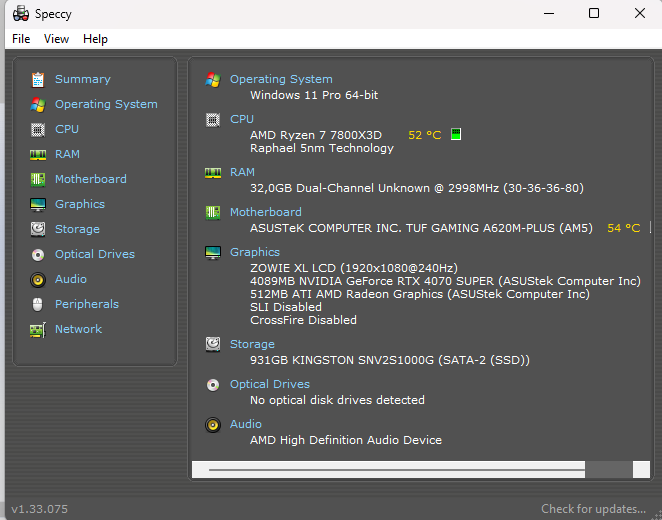The image size is (662, 520).
Task: Click the 54 °C motherboard temperature value
Action: (624, 228)
